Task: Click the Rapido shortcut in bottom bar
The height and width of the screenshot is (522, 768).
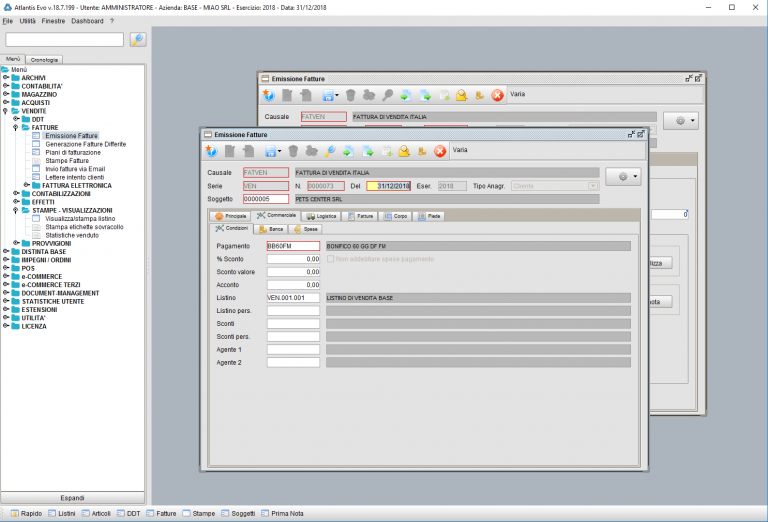Action: click(x=26, y=514)
